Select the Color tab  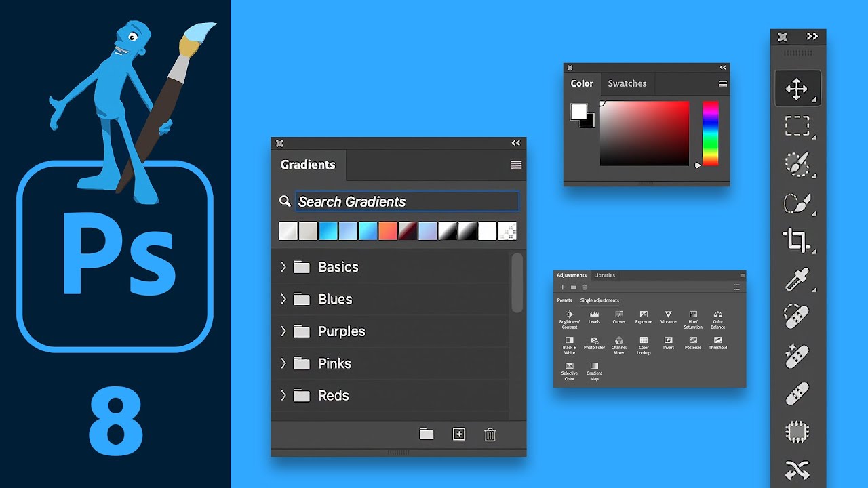582,83
